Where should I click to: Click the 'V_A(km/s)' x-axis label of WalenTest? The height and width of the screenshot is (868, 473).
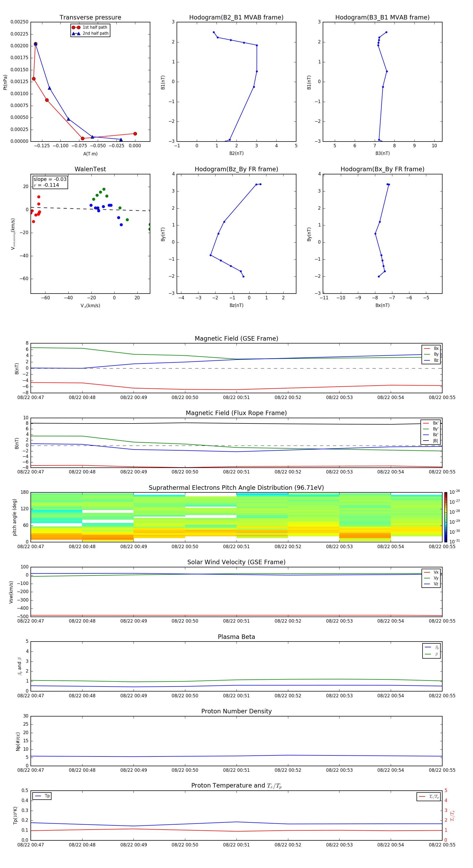pos(90,306)
